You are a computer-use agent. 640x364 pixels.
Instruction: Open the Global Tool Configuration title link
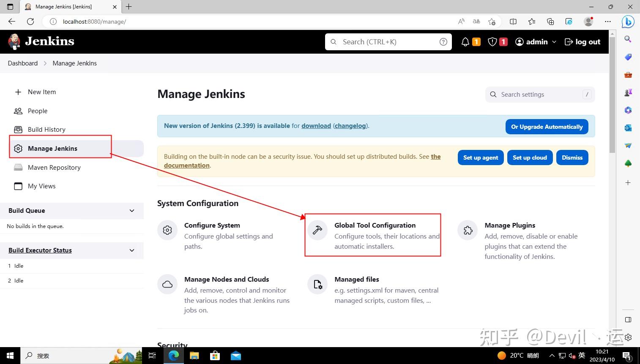coord(375,225)
